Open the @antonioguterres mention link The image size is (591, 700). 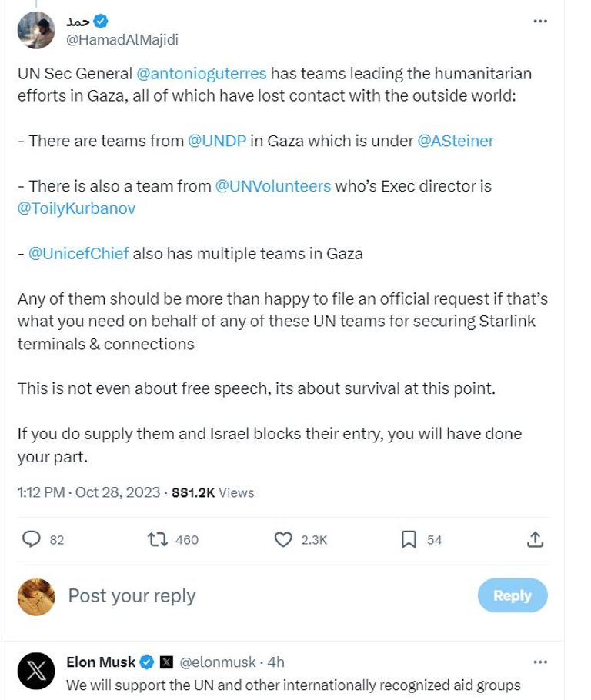(202, 74)
